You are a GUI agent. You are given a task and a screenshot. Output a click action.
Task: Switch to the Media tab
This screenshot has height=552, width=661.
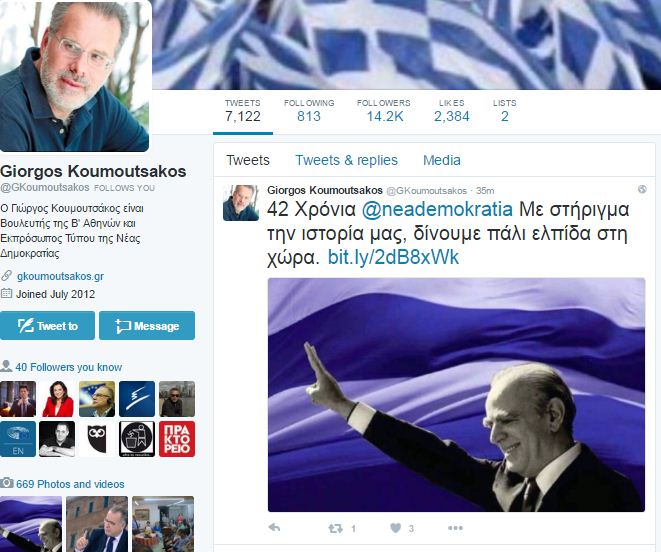coord(441,160)
